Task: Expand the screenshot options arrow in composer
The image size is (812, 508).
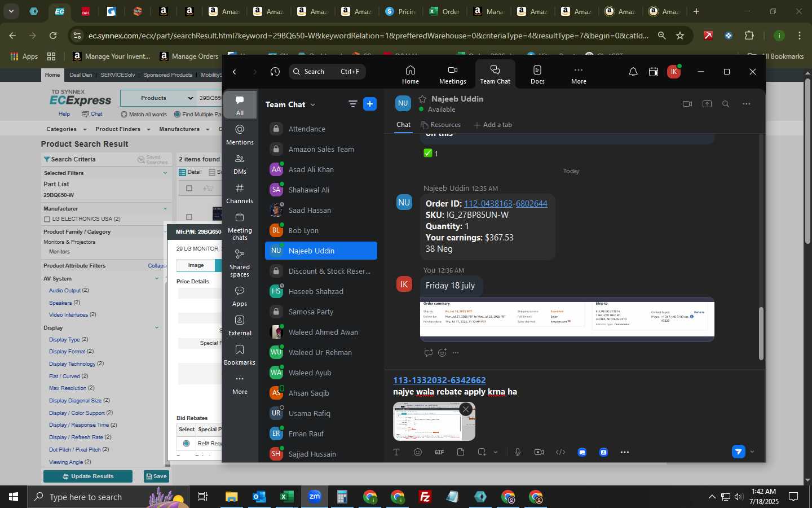Action: coord(496,452)
